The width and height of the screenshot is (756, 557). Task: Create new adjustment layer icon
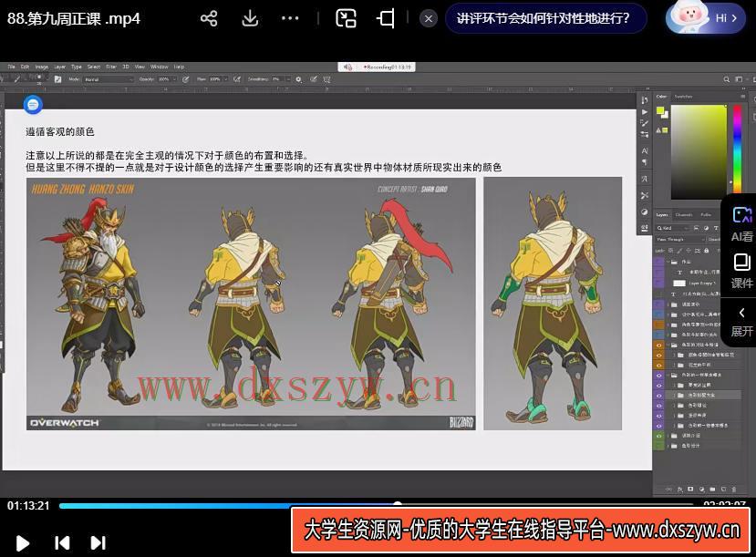[x=702, y=489]
